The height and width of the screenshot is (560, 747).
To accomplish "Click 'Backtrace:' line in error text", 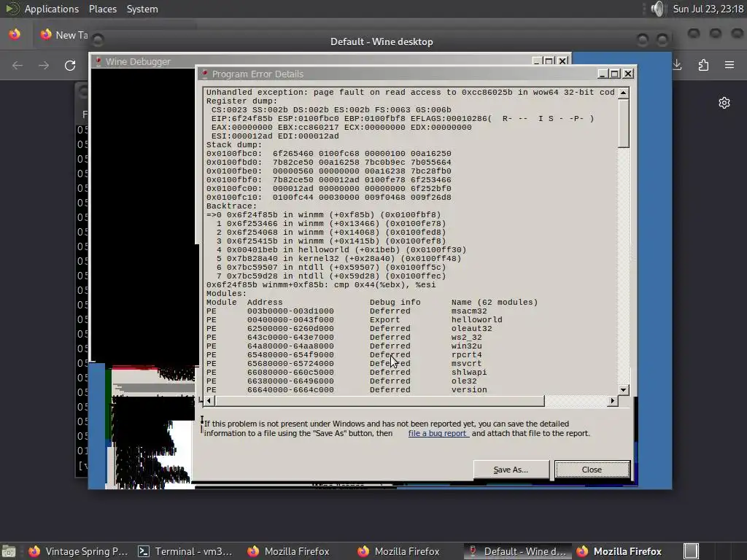I will click(231, 206).
